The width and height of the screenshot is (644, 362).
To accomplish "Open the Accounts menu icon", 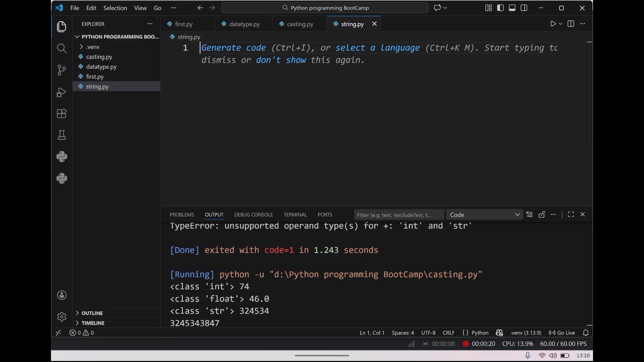I will (x=62, y=295).
